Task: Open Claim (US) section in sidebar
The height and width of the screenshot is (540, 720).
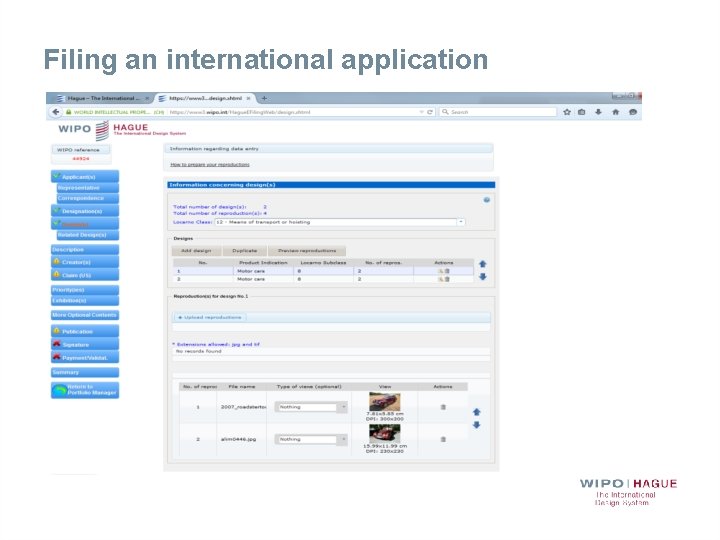Action: (85, 275)
